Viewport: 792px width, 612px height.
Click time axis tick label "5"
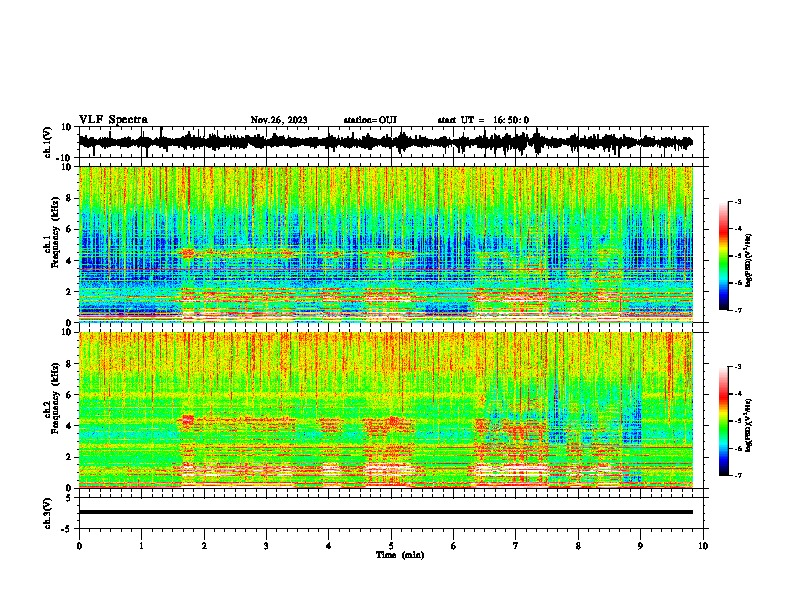[391, 546]
